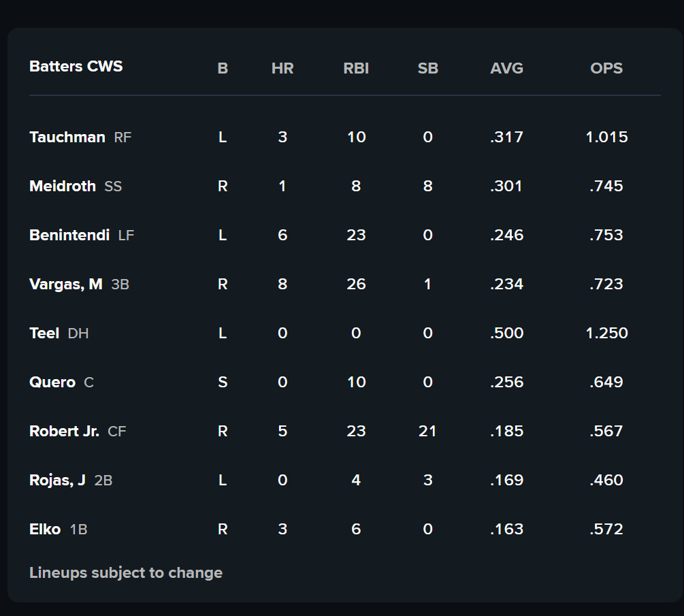The height and width of the screenshot is (616, 684).
Task: Select Benintendi in the lineup
Action: 69,235
